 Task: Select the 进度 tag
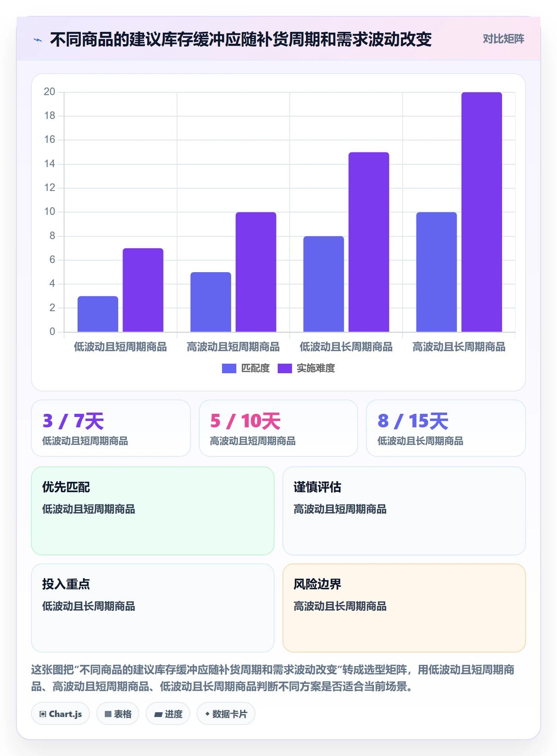[168, 714]
